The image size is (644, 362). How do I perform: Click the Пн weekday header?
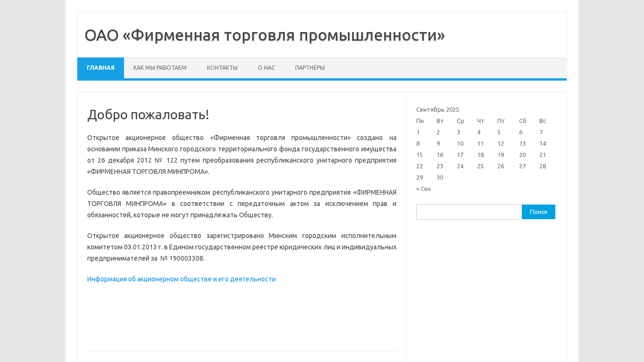(420, 121)
